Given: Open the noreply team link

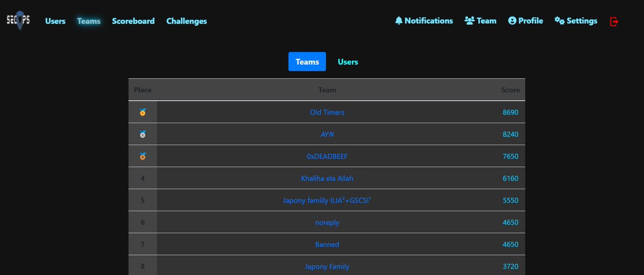Looking at the screenshot, I should tap(327, 222).
